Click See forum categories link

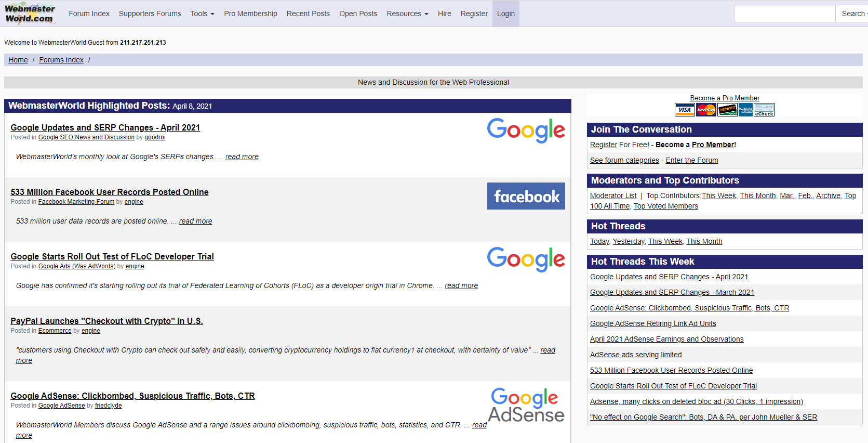coord(624,160)
